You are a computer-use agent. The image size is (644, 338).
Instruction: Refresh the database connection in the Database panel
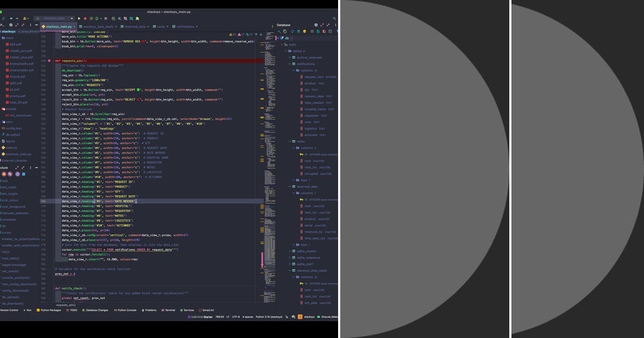[292, 32]
